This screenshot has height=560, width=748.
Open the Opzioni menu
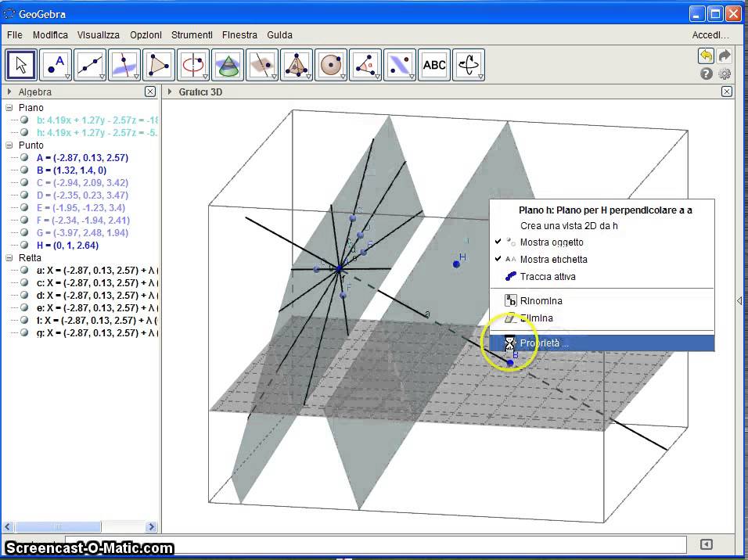[146, 35]
